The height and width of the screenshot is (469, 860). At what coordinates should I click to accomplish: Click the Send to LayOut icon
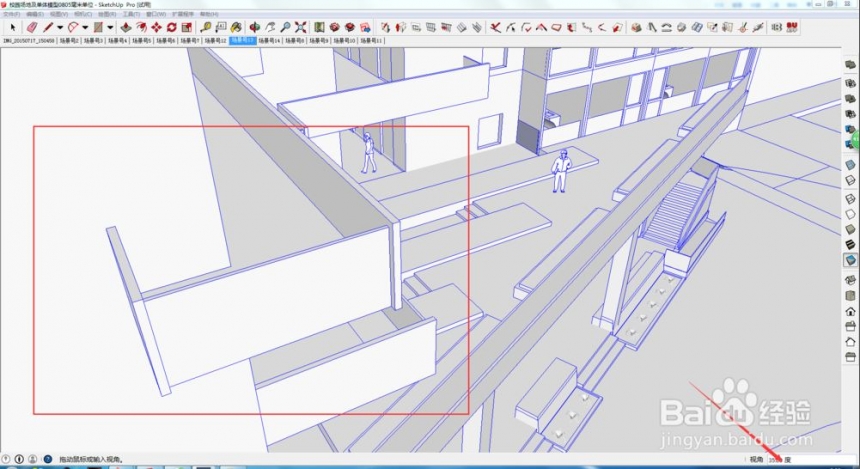point(365,27)
